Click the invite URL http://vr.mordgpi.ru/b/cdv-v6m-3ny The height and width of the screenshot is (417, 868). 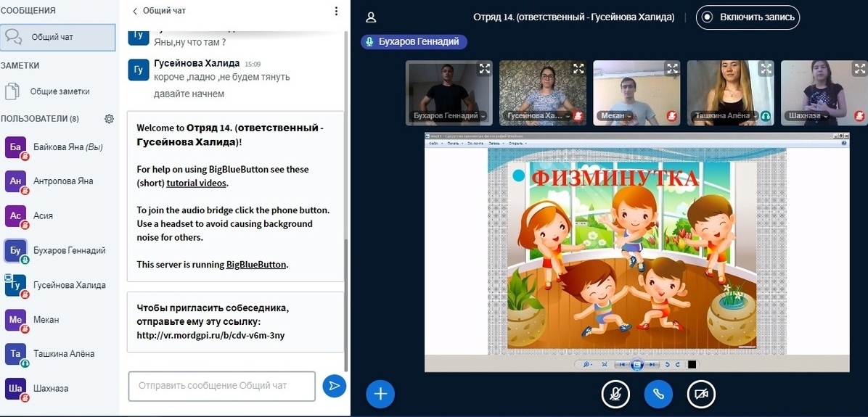coord(210,335)
